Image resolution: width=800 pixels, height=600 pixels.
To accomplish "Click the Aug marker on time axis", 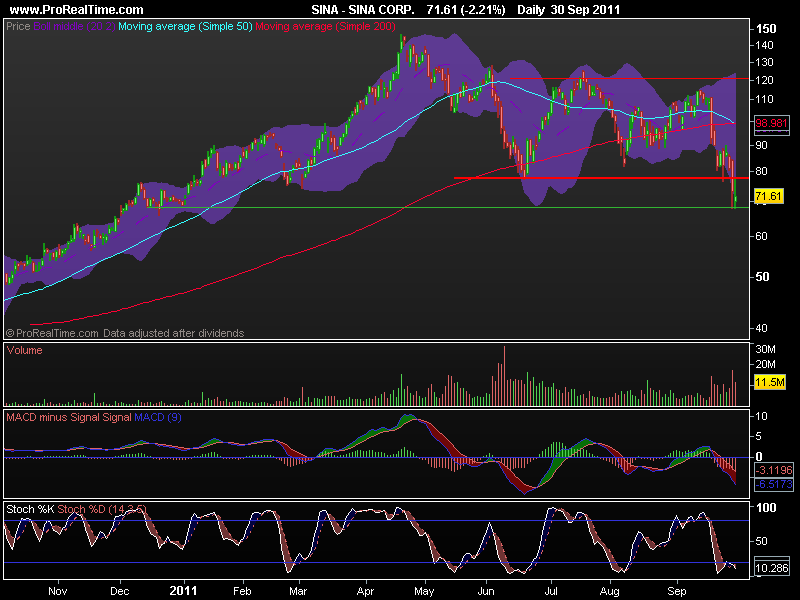I will [x=610, y=591].
